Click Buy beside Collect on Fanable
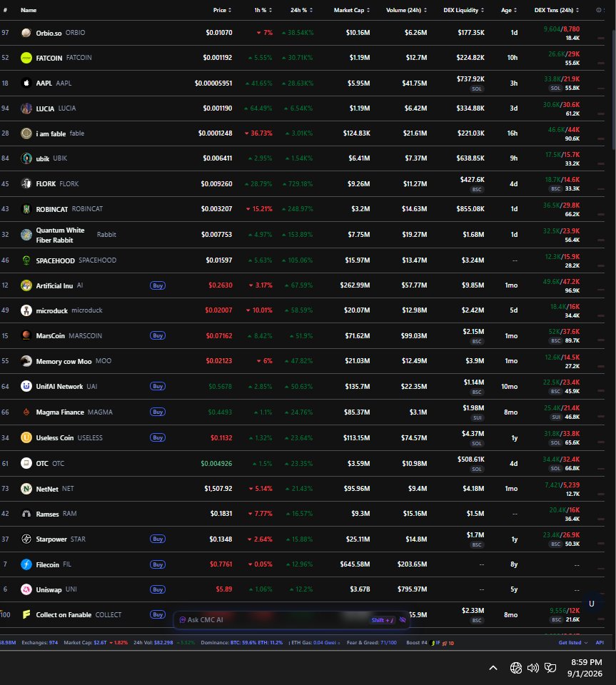616x685 pixels. tap(158, 614)
